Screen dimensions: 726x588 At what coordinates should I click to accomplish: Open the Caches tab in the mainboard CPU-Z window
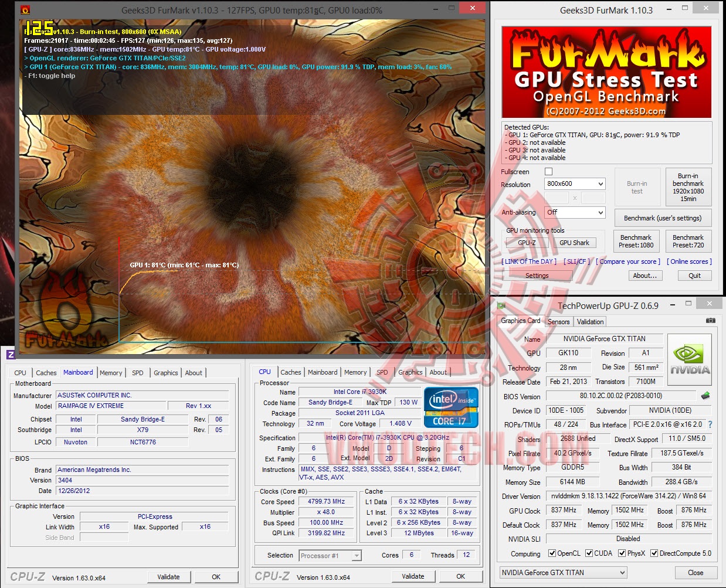46,373
